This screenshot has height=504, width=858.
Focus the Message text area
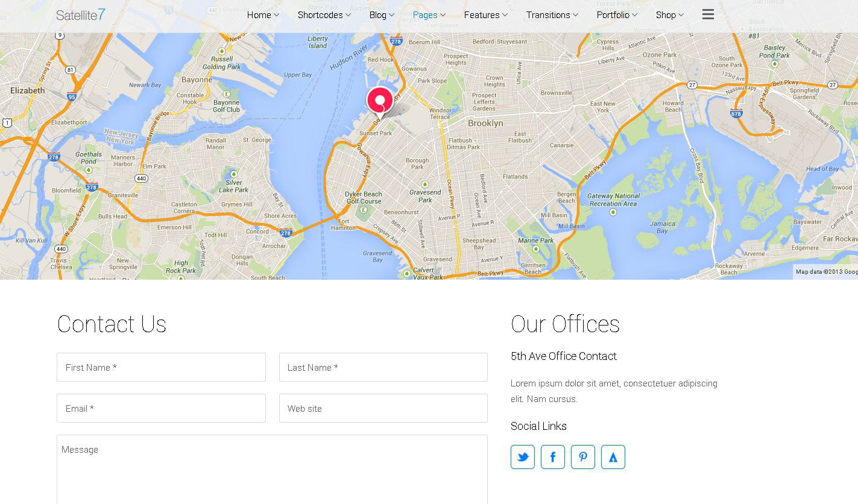(272, 469)
